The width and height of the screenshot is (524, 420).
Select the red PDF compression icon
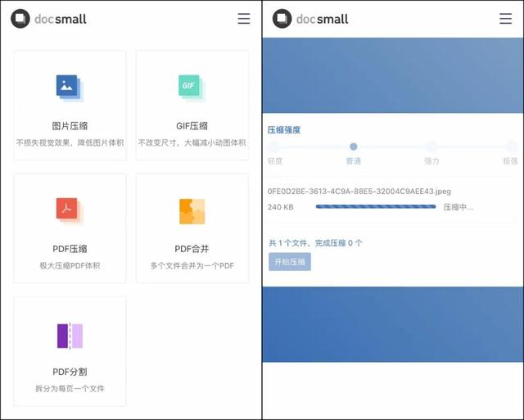point(70,211)
